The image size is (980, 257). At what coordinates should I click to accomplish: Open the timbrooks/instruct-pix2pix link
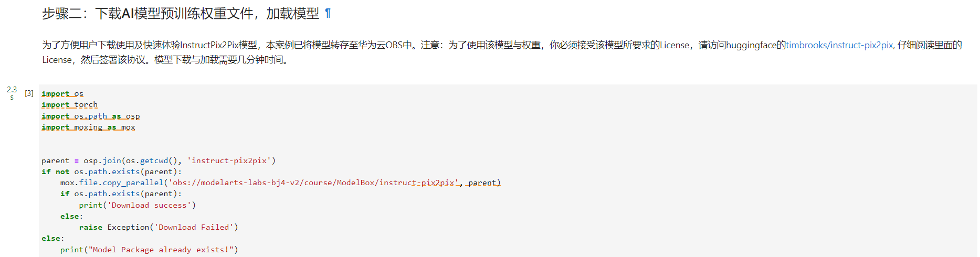[840, 45]
